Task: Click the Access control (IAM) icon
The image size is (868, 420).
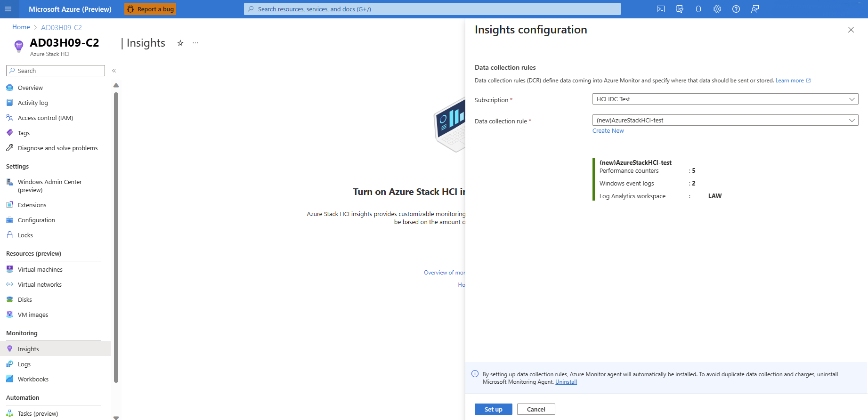Action: pos(9,118)
